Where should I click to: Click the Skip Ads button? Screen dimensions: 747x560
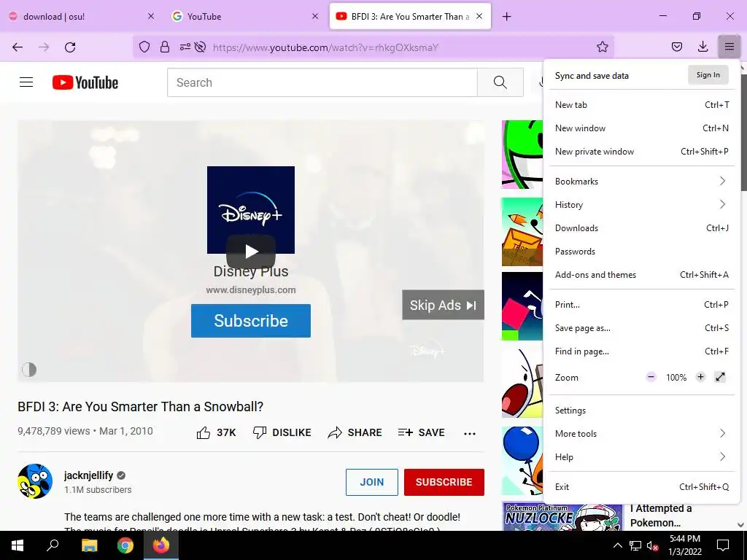pyautogui.click(x=443, y=305)
